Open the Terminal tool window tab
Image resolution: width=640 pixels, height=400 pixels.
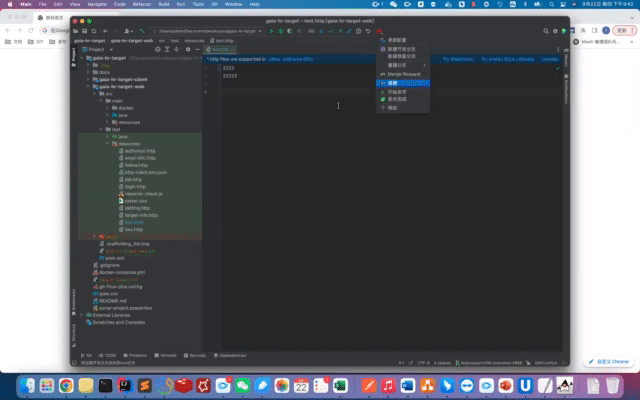click(165, 356)
